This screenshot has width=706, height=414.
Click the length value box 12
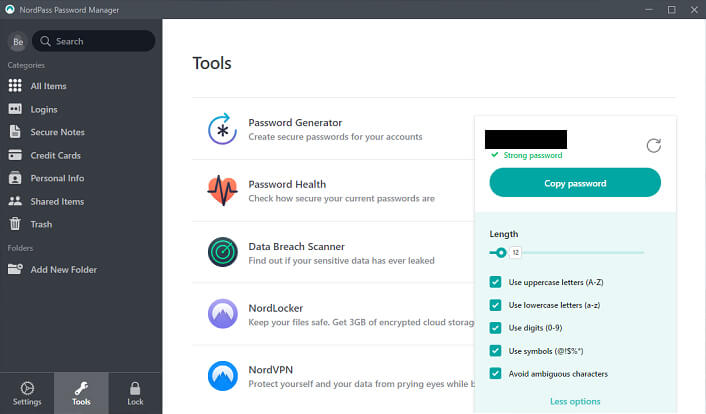tap(516, 253)
